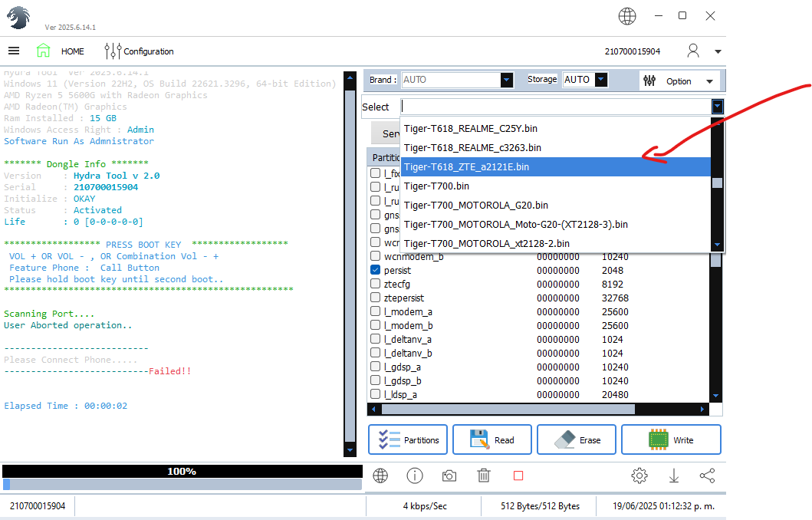812x520 pixels.
Task: Click the download arrow icon
Action: (674, 476)
